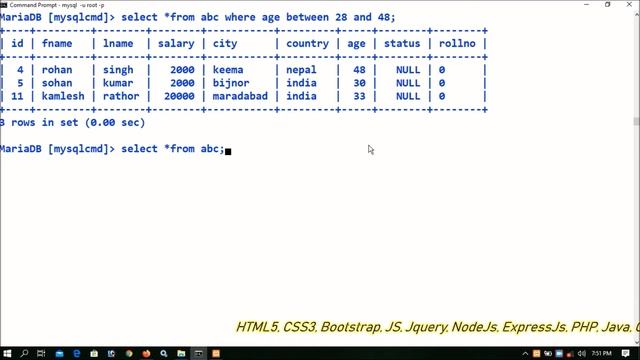Click the 'rollno' column header
This screenshot has width=640, height=360.
(457, 43)
